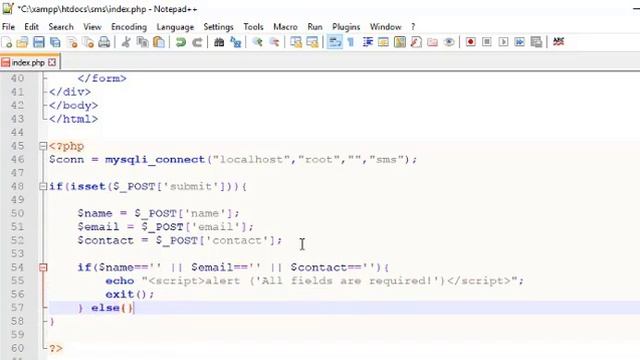The image size is (640, 360).
Task: Toggle Show All Characters pilcrow icon
Action: tap(351, 42)
